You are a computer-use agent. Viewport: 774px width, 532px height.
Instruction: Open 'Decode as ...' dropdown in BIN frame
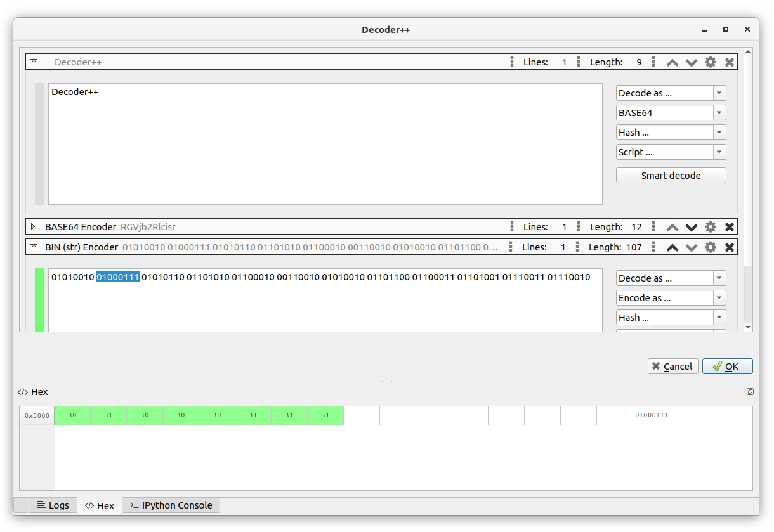coord(671,278)
